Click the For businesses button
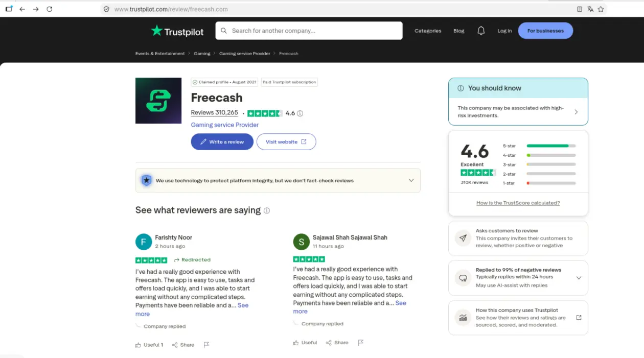This screenshot has width=644, height=358. (x=545, y=31)
